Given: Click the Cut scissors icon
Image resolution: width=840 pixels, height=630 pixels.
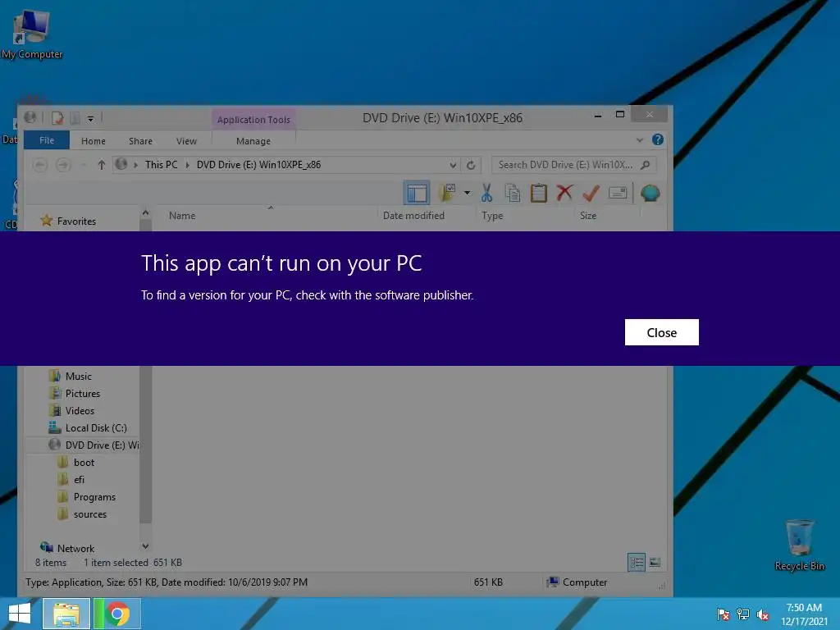Looking at the screenshot, I should point(486,193).
